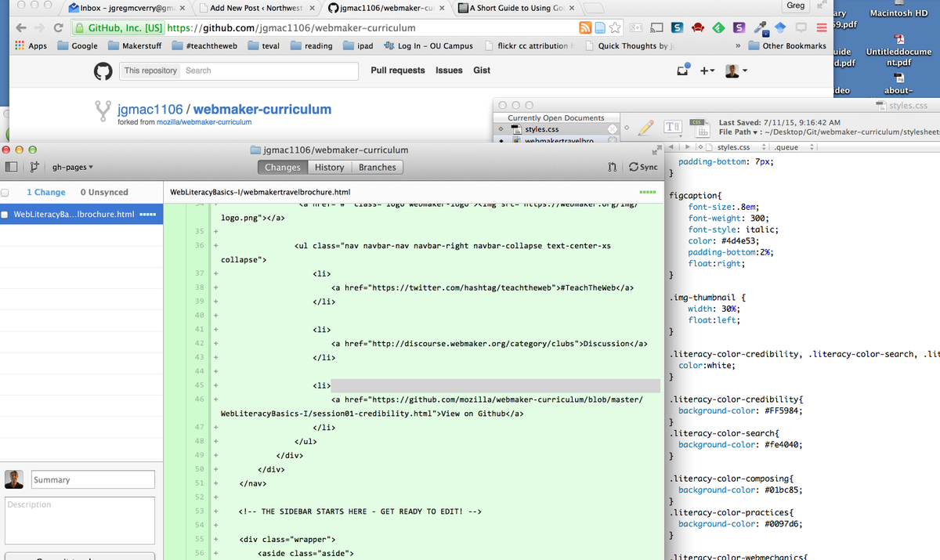Click the branch icon in GitHub Desktop
940x560 pixels.
[34, 167]
